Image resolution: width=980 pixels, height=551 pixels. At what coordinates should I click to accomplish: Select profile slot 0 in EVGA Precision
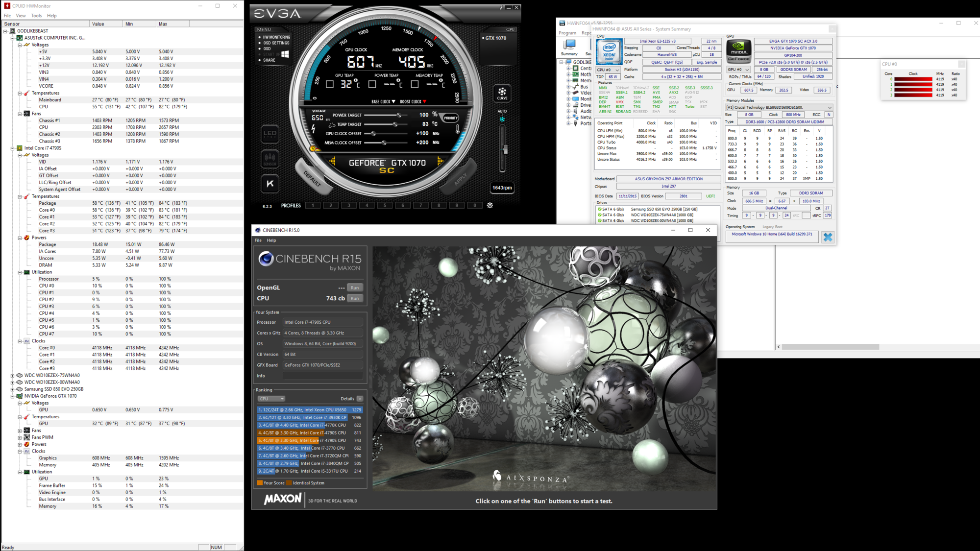point(475,205)
